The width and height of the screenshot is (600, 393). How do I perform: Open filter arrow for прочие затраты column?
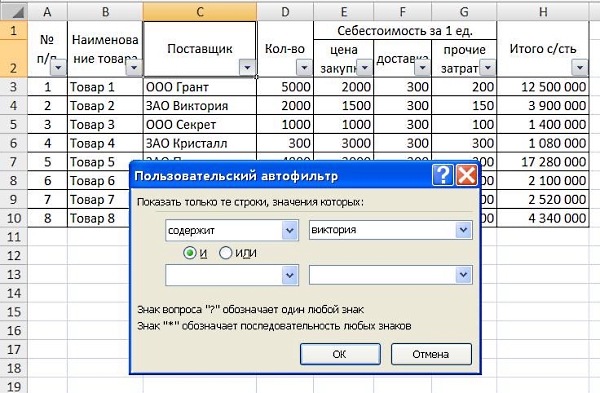click(488, 68)
